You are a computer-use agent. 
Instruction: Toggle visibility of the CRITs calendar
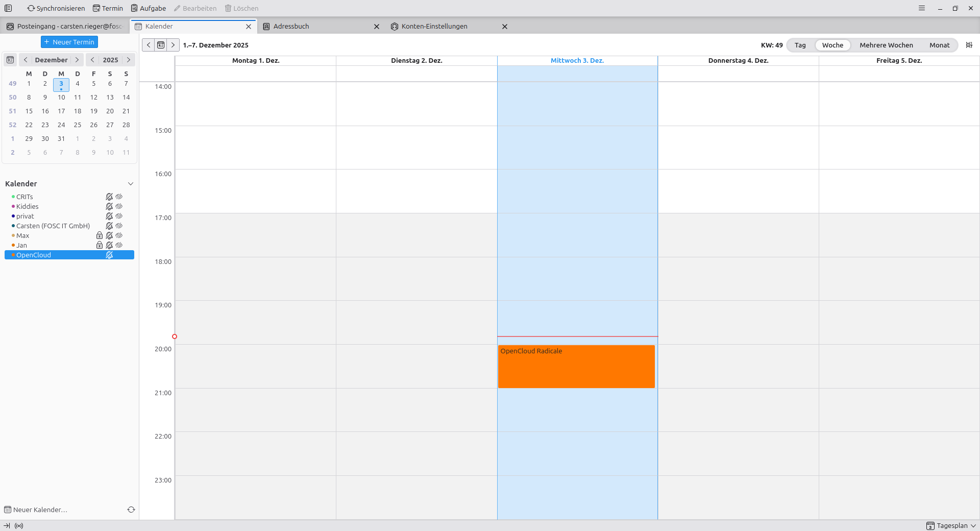pyautogui.click(x=119, y=197)
